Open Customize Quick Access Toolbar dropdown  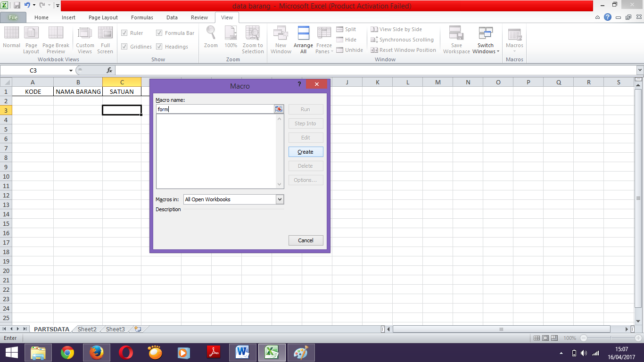(58, 6)
